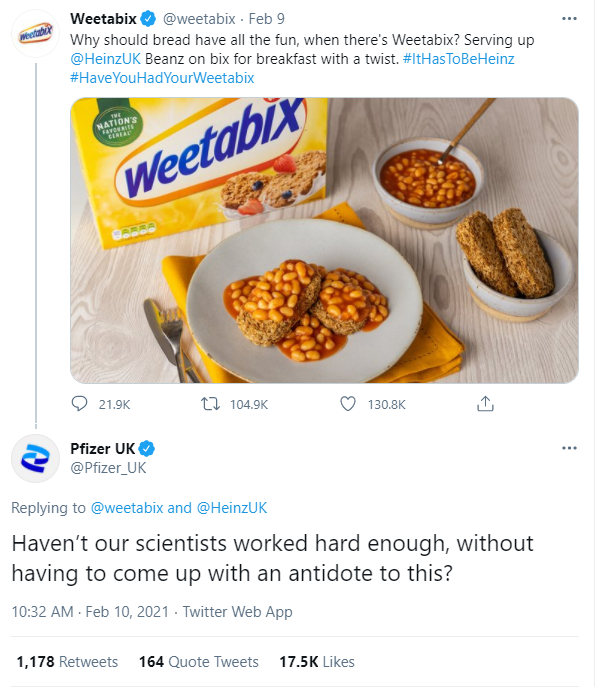Viewport: 603px width, 687px height.
Task: View the 17.5K Likes list
Action: point(317,662)
